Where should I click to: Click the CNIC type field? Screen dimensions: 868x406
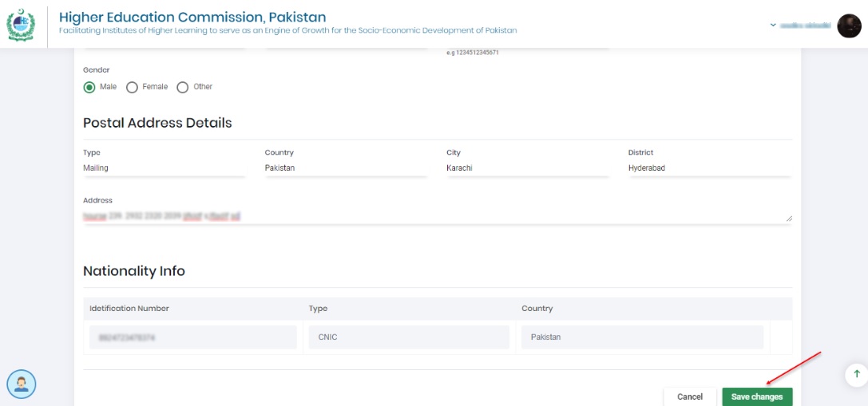tap(408, 337)
